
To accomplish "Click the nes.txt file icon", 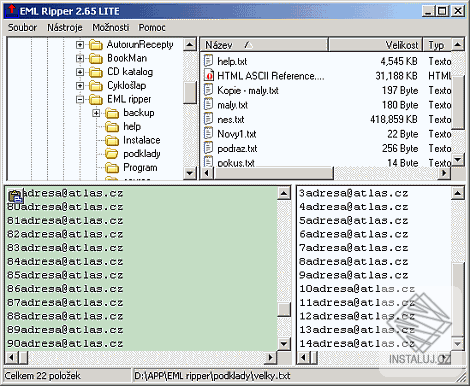I will [x=208, y=119].
